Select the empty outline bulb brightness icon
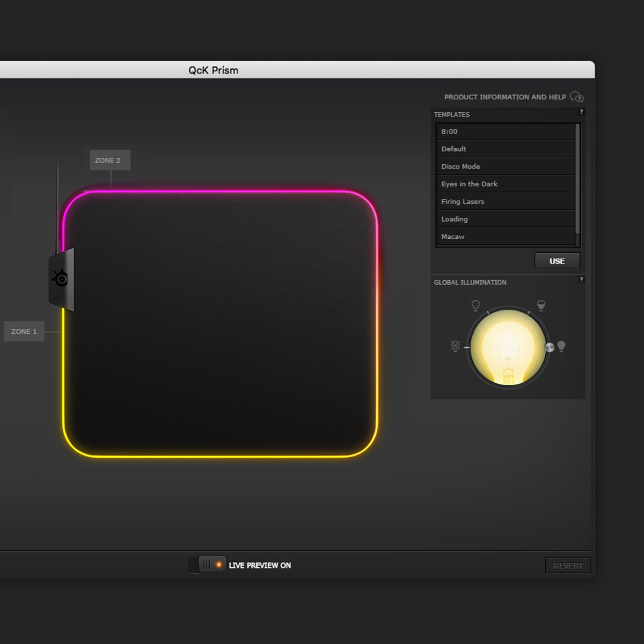The image size is (644, 644). [x=475, y=305]
